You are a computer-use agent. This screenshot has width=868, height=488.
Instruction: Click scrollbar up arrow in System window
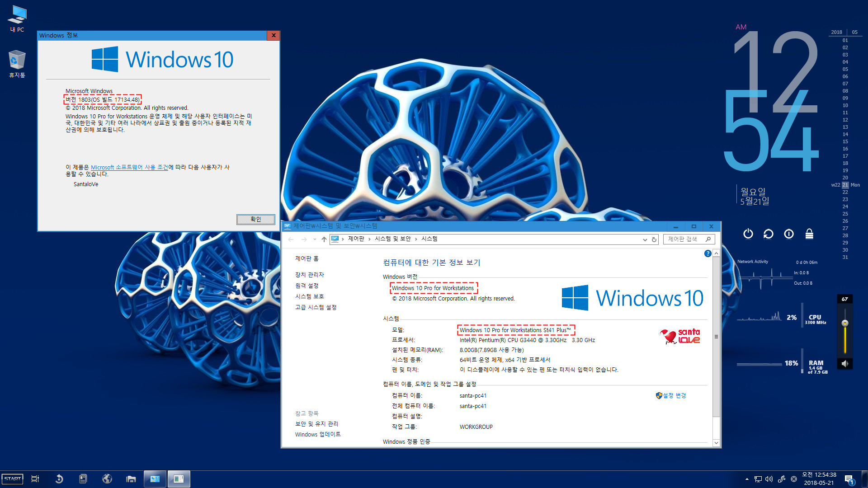click(716, 253)
